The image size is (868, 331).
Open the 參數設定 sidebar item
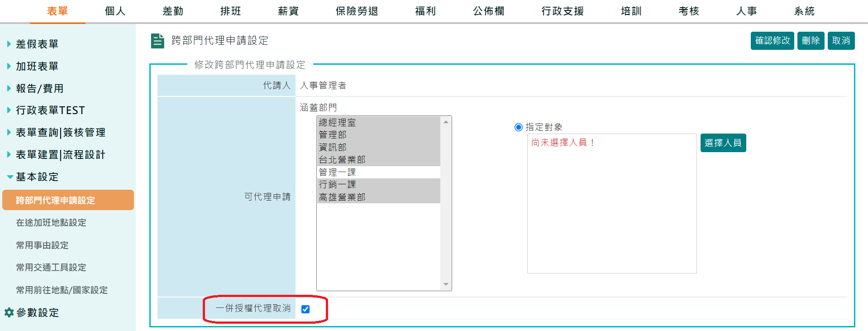[x=38, y=312]
